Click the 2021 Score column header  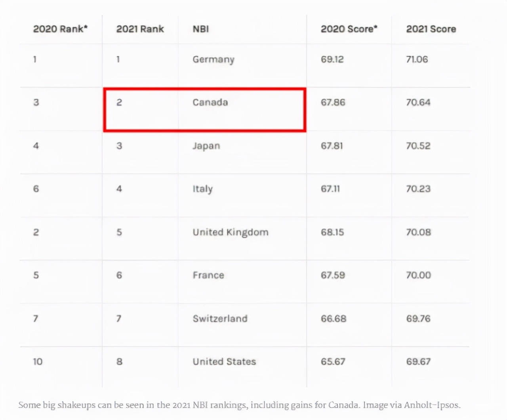pyautogui.click(x=431, y=29)
